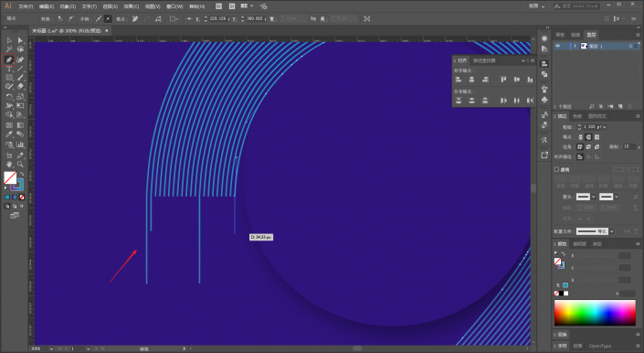Open the 文件(F) menu

click(26, 6)
